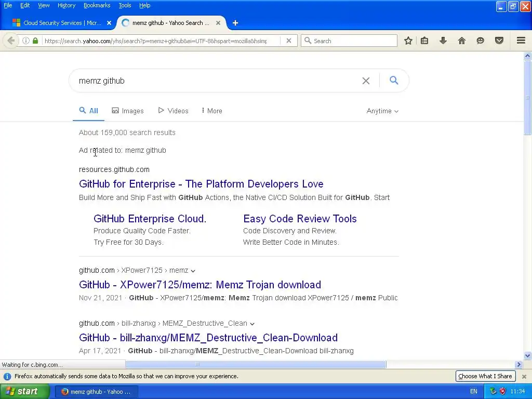Viewport: 532px width, 399px height.
Task: Expand chevron next to MEMZ_Destructive_Clean
Action: coord(252,324)
